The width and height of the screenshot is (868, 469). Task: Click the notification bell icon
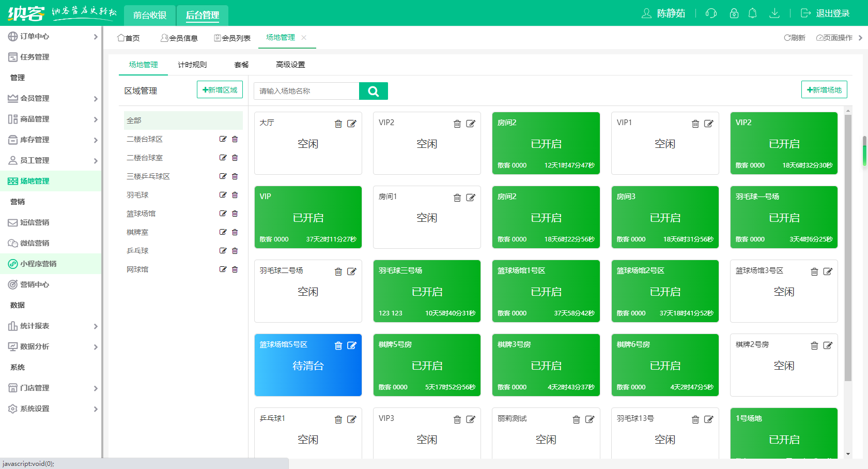coord(753,13)
